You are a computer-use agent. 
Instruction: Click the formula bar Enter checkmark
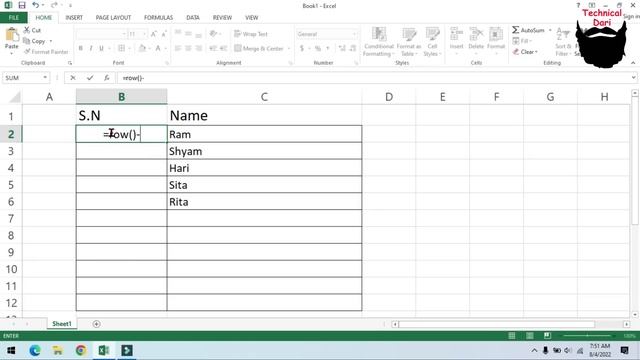(x=90, y=78)
